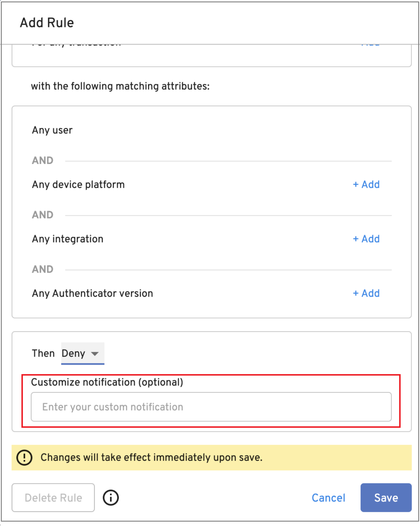This screenshot has height=526, width=420.
Task: Click the Customize notification (optional) label
Action: coord(107,382)
